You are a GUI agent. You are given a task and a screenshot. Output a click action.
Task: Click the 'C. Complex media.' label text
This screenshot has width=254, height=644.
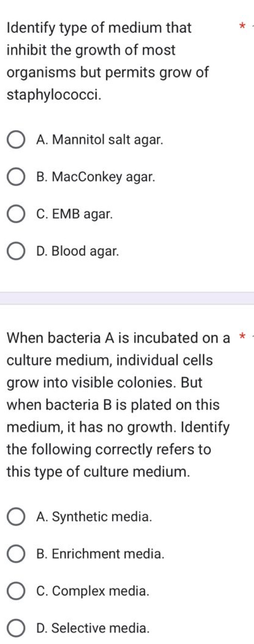coord(93,591)
